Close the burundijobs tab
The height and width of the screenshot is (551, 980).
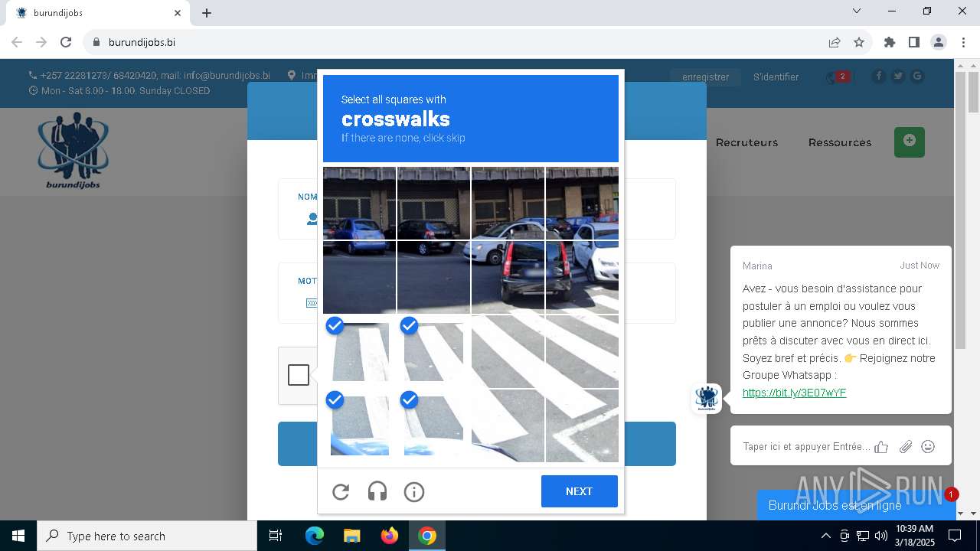coord(178,13)
